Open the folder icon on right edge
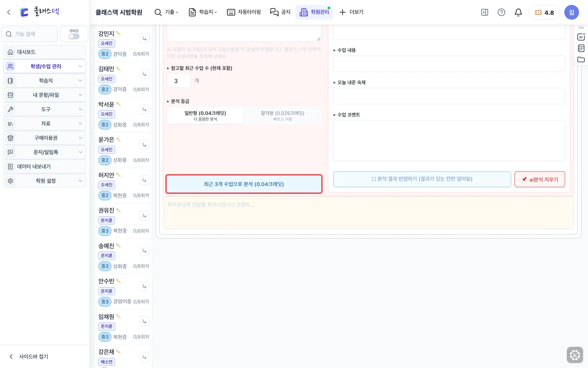This screenshot has width=588, height=368. coord(581,60)
